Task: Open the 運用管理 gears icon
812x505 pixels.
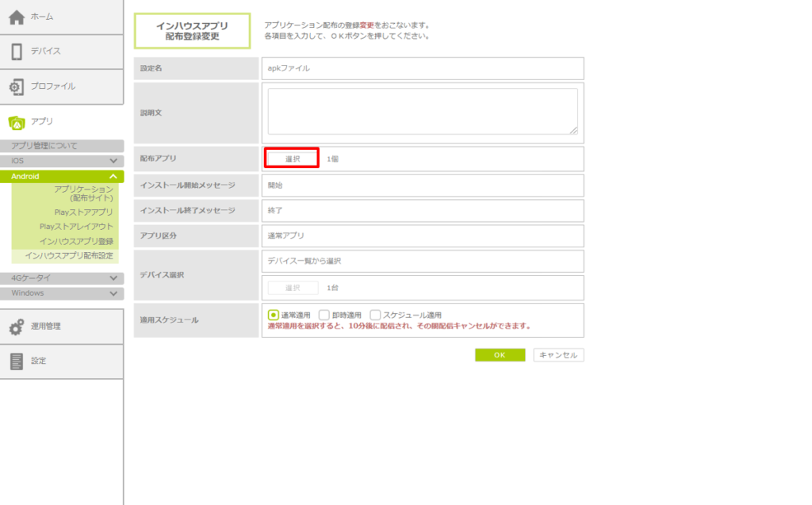Action: click(x=17, y=327)
